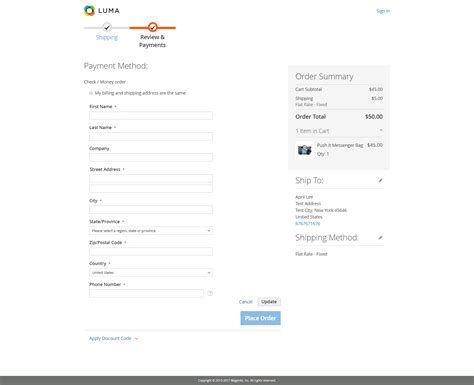
Task: Click the Luma logo icon
Action: tap(89, 11)
